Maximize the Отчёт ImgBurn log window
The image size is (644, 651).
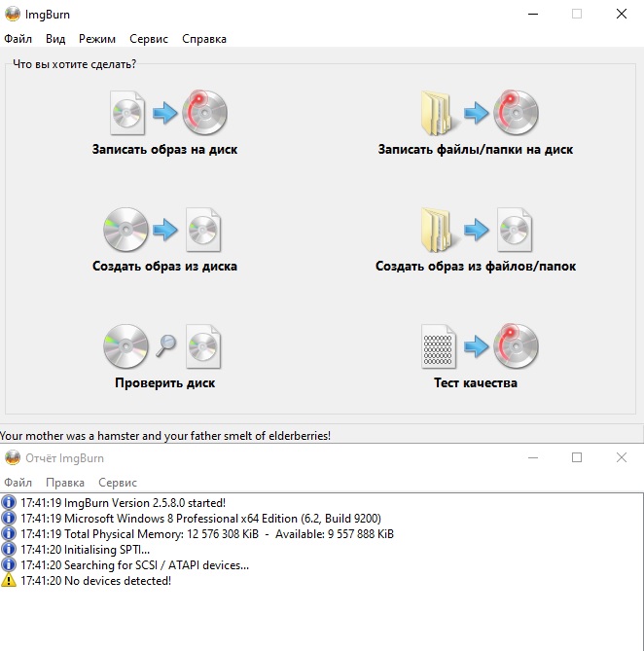[x=577, y=457]
